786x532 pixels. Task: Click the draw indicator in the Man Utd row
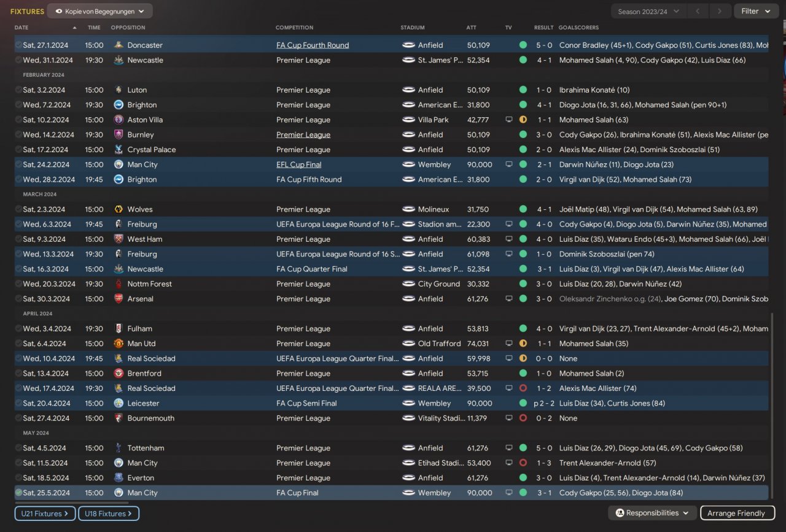(523, 344)
